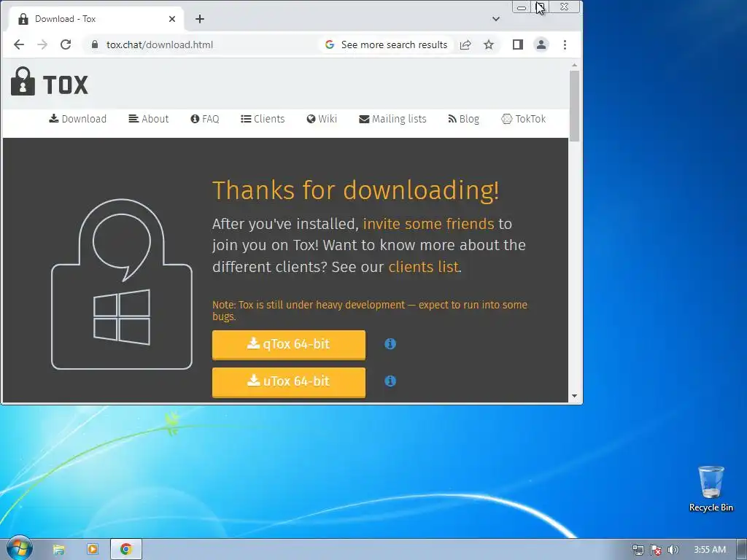Open the Blog nav item

pos(463,119)
